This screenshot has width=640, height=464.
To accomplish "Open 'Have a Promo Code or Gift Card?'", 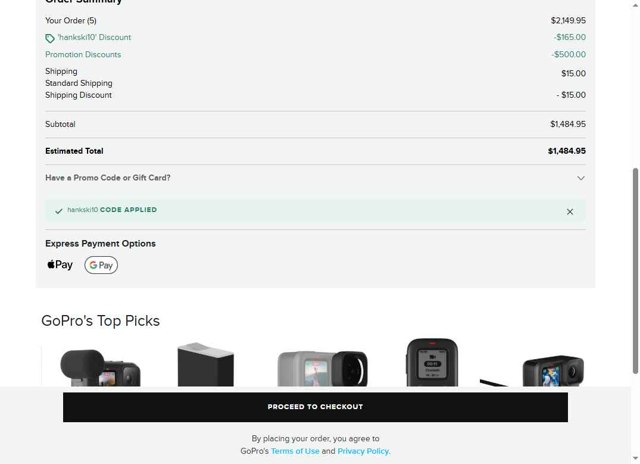I will tap(108, 178).
